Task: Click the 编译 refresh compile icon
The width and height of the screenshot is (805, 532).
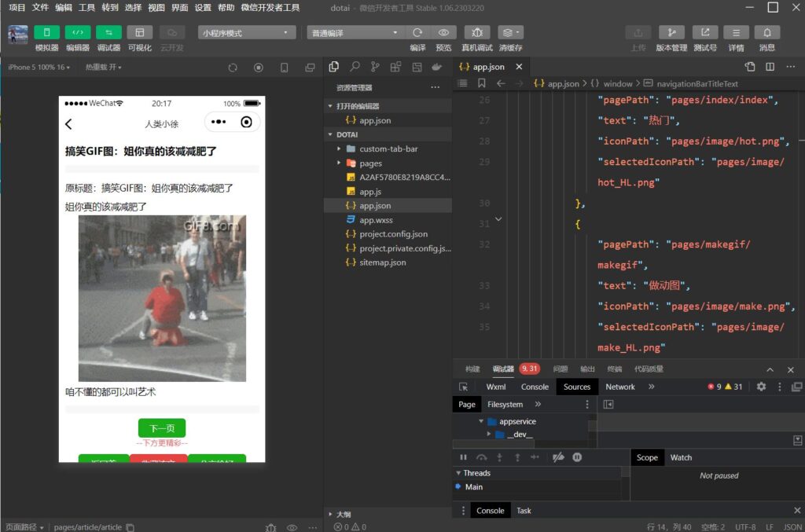Action: (417, 32)
